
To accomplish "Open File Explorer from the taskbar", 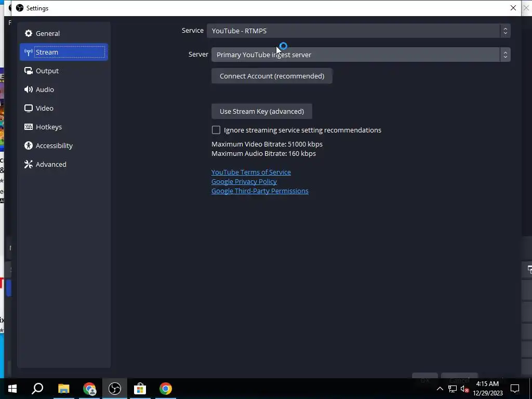I will point(63,388).
